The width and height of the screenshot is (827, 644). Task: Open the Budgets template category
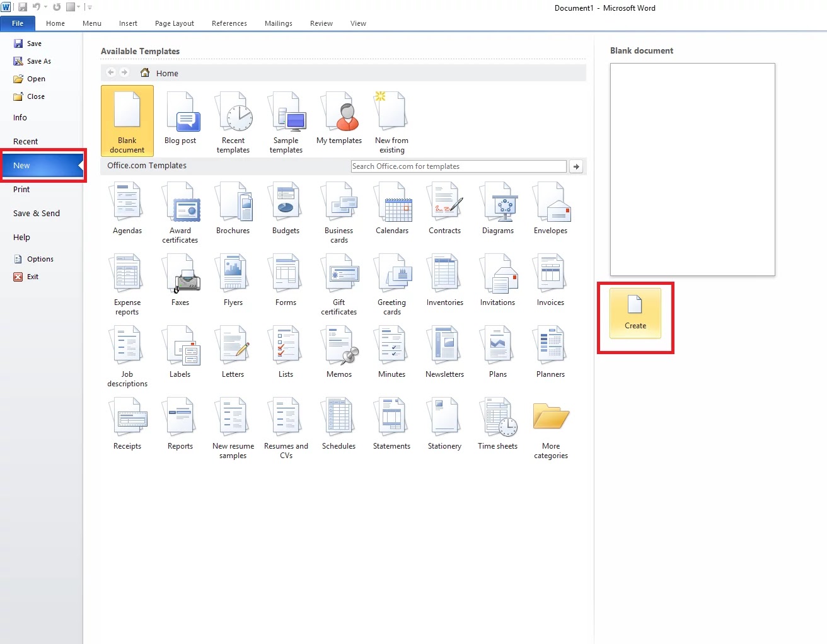point(286,209)
